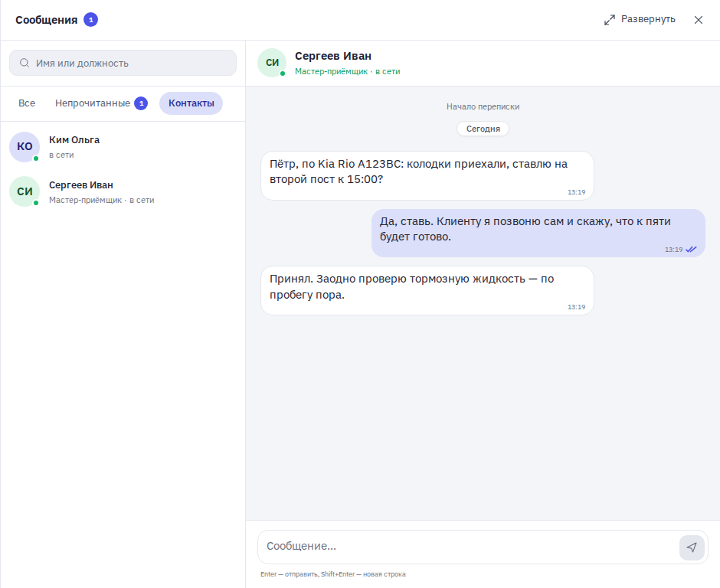Click the message about тормозную жидкость

[x=427, y=291]
